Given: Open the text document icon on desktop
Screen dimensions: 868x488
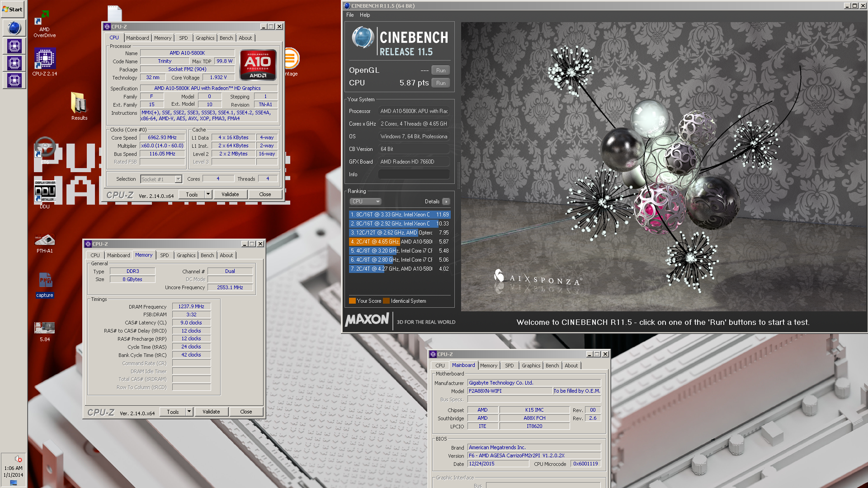Looking at the screenshot, I should [114, 13].
